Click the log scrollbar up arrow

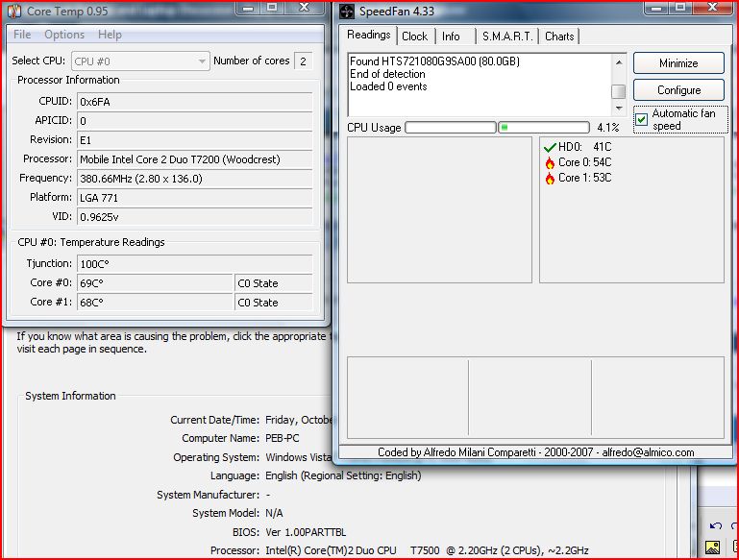pyautogui.click(x=619, y=62)
